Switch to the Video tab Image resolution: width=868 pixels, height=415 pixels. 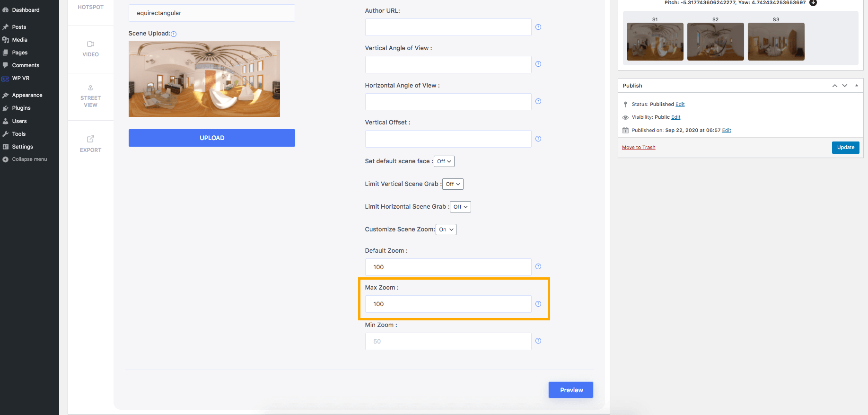point(91,49)
